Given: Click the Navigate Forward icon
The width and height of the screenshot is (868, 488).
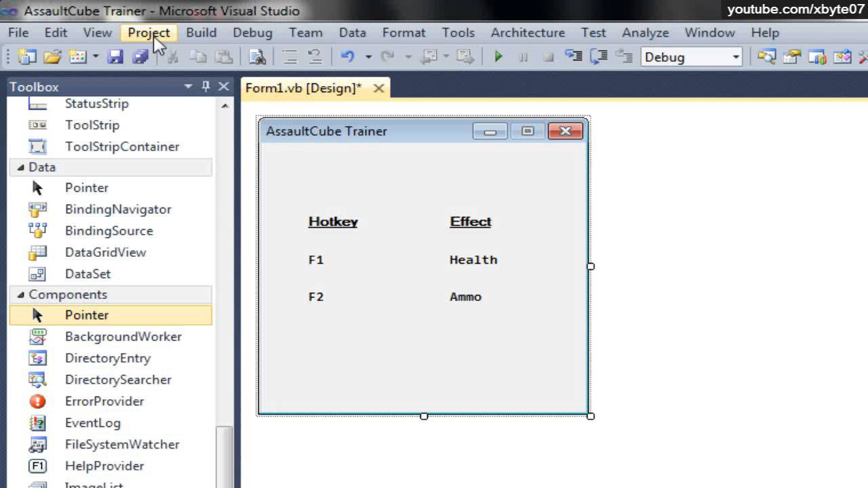Looking at the screenshot, I should (x=465, y=57).
